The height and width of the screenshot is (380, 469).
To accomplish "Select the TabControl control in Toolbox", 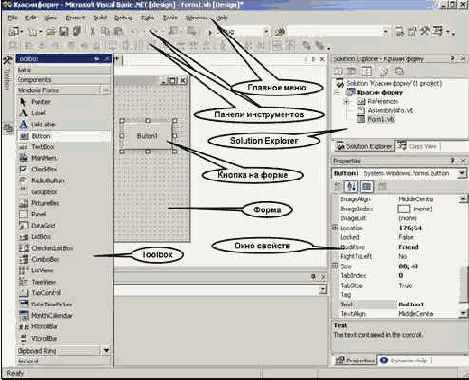I will point(64,293).
